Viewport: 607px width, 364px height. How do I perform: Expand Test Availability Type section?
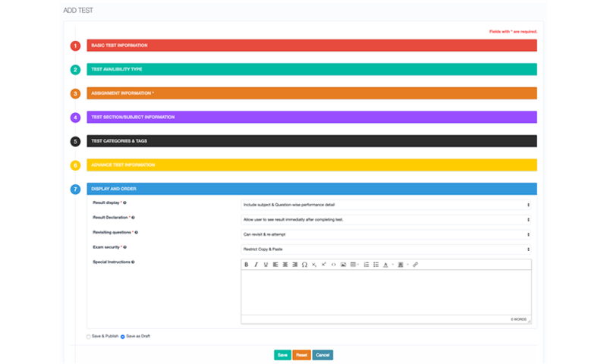pyautogui.click(x=312, y=69)
